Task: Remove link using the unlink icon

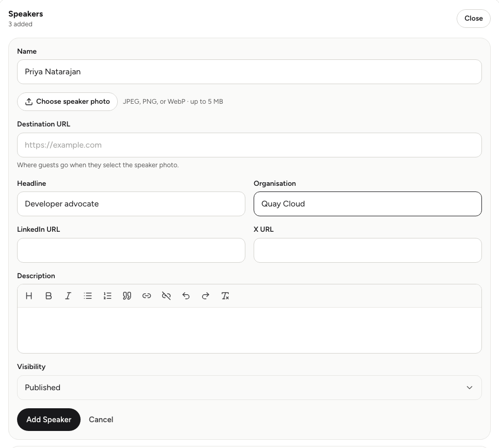Action: 166,296
